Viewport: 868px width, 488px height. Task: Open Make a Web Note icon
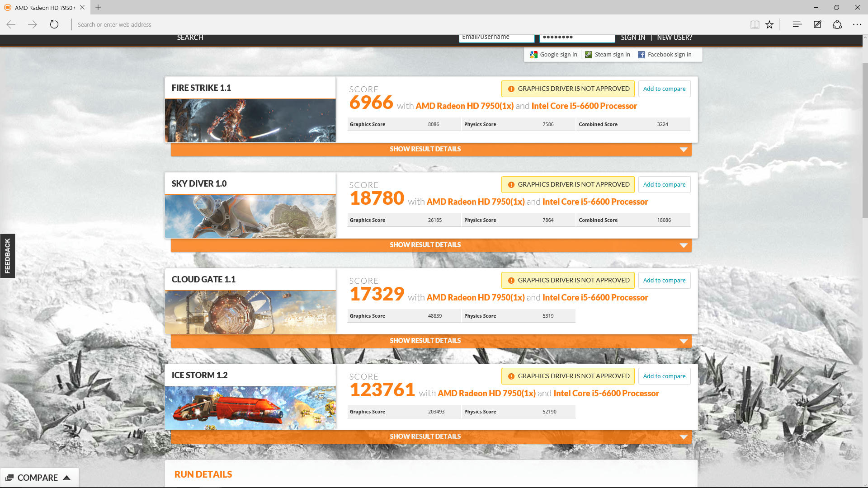tap(817, 24)
